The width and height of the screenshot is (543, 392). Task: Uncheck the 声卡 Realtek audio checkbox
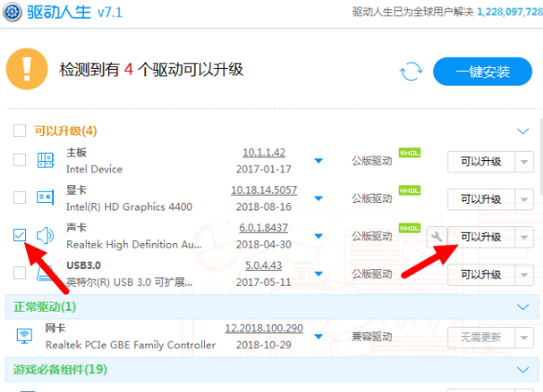tap(20, 235)
